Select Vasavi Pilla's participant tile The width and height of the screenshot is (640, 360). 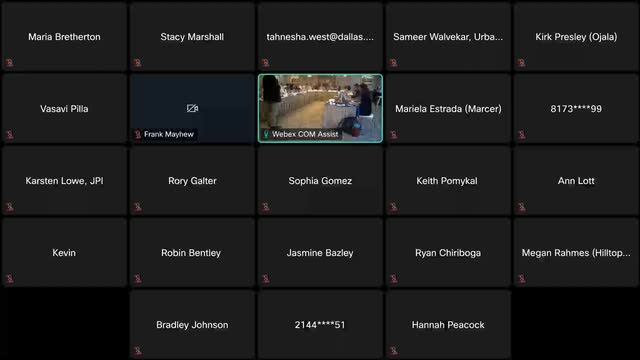(x=64, y=109)
